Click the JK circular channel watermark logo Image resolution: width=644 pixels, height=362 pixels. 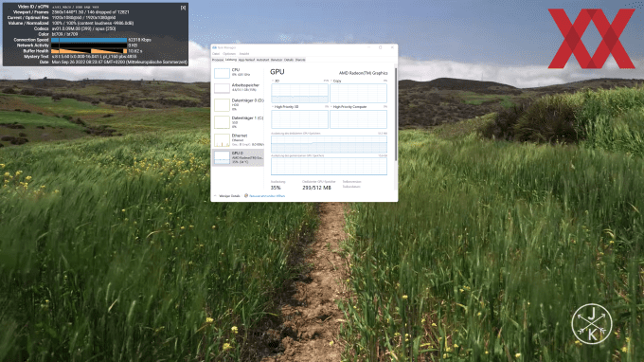click(x=592, y=324)
